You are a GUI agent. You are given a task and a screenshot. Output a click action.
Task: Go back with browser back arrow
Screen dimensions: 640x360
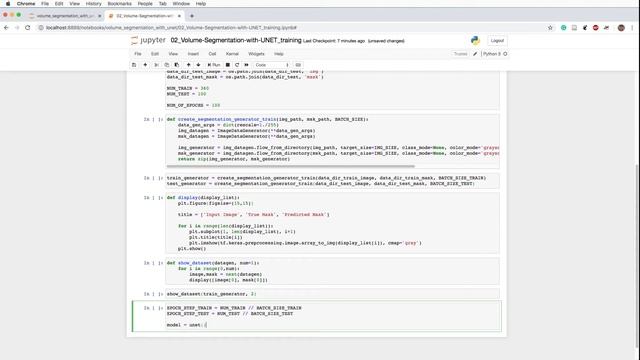click(x=6, y=28)
